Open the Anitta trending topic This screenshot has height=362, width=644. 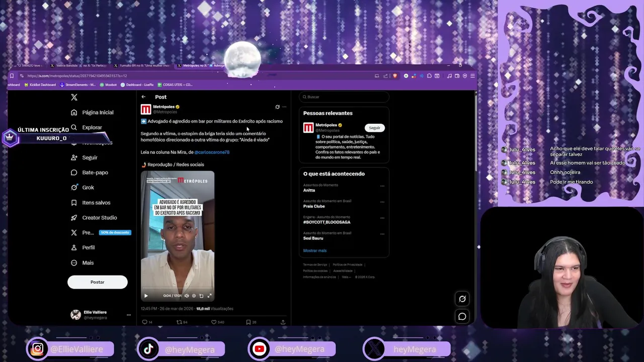[x=309, y=190]
